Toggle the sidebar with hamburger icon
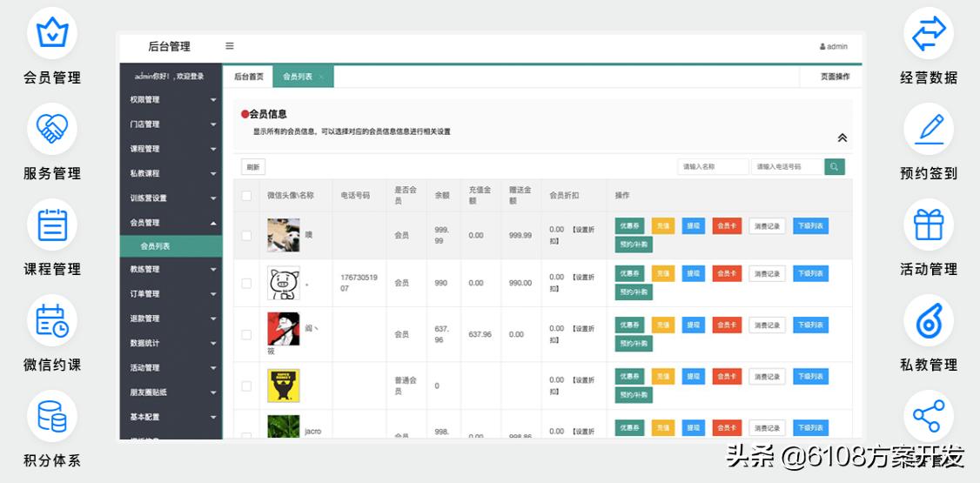The height and width of the screenshot is (483, 980). coord(230,45)
